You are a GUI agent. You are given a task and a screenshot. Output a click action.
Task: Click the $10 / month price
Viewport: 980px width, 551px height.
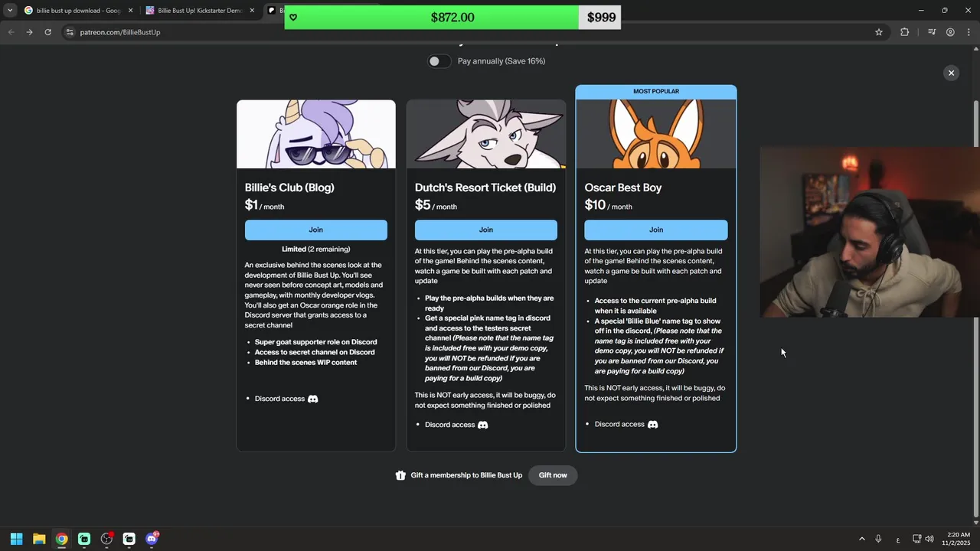[x=608, y=205]
